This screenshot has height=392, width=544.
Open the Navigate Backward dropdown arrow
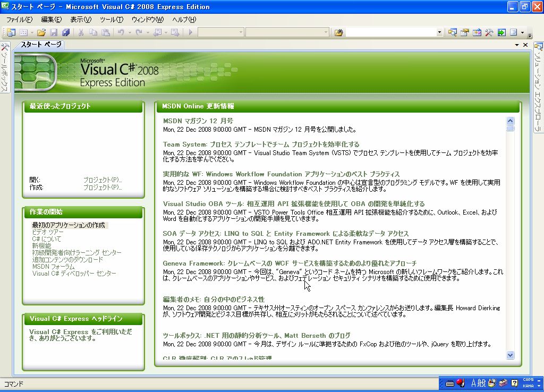(x=166, y=32)
